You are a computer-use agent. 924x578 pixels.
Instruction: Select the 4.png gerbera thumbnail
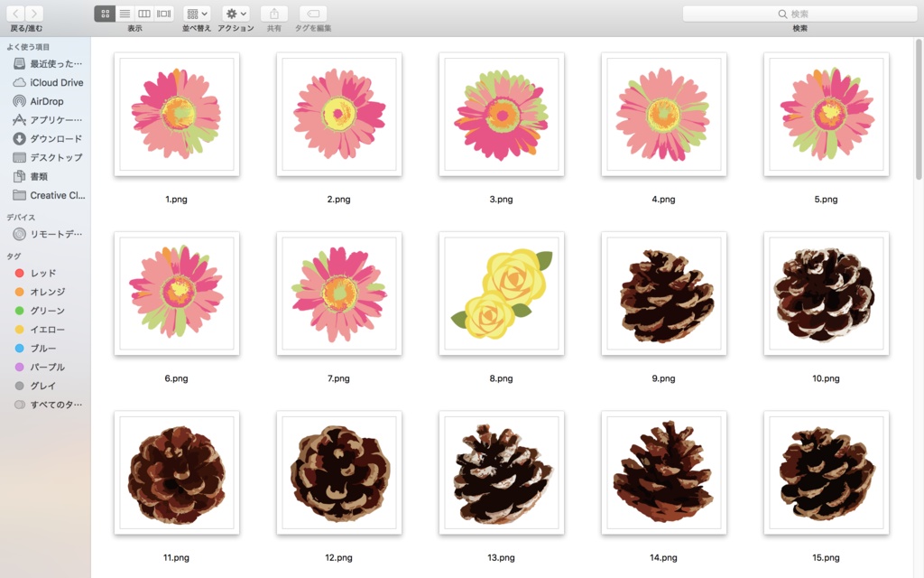pos(663,115)
